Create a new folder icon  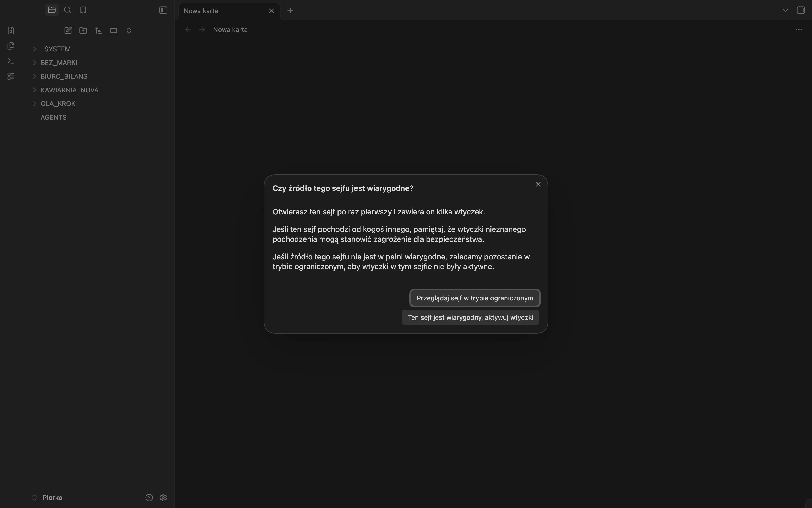(83, 30)
